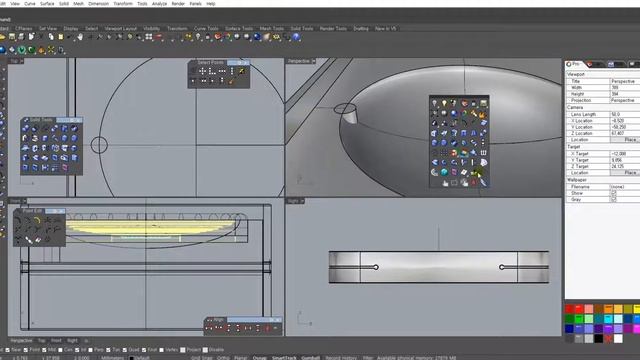
Task: Select the Pan hand tool
Action: tap(80, 37)
